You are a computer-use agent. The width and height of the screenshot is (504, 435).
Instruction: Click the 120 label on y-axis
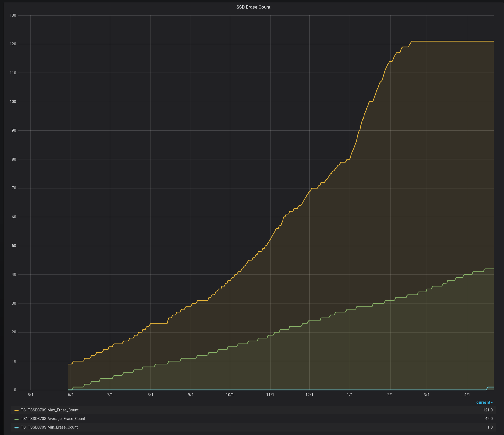click(13, 44)
